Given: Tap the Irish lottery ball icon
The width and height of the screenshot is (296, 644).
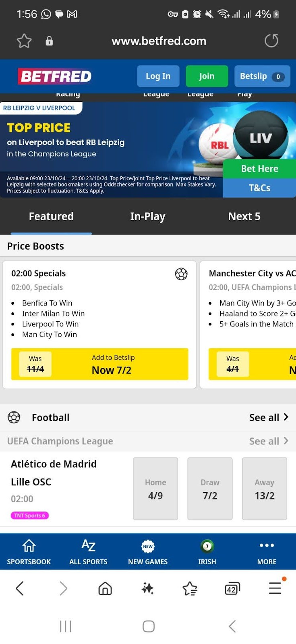Looking at the screenshot, I should click(x=207, y=546).
